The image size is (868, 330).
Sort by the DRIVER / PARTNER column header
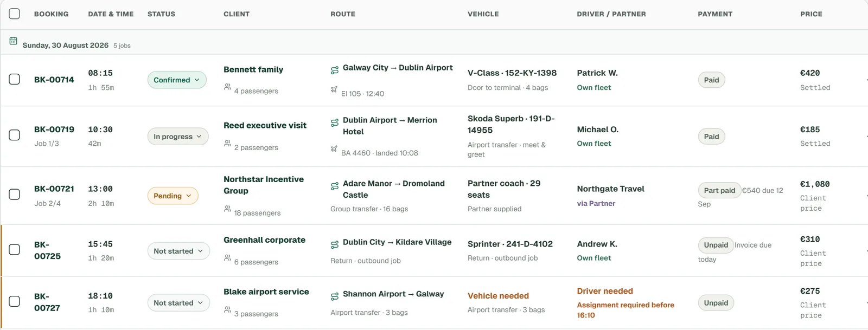(x=611, y=14)
